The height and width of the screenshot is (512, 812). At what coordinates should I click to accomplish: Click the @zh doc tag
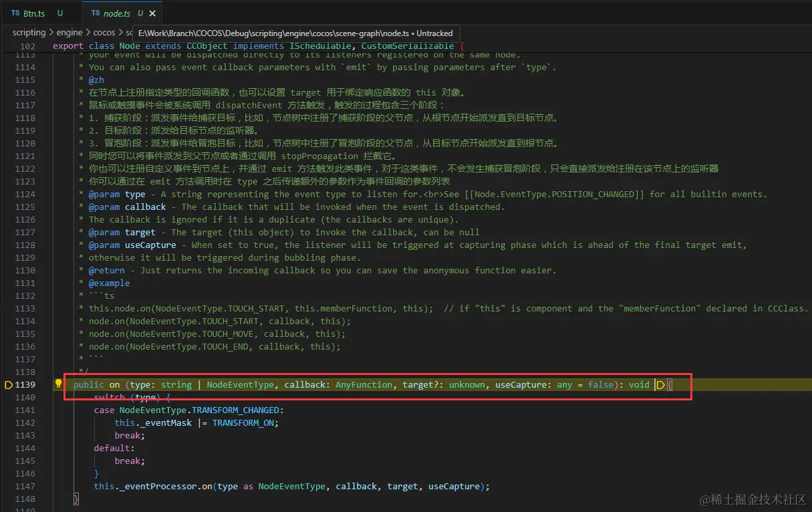click(96, 80)
